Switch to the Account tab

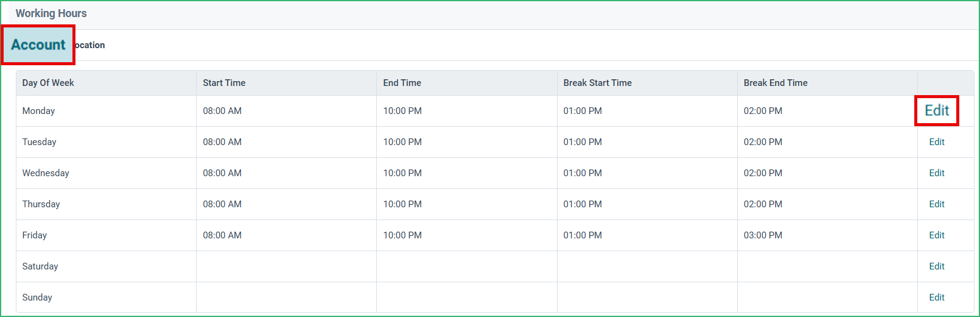coord(38,45)
